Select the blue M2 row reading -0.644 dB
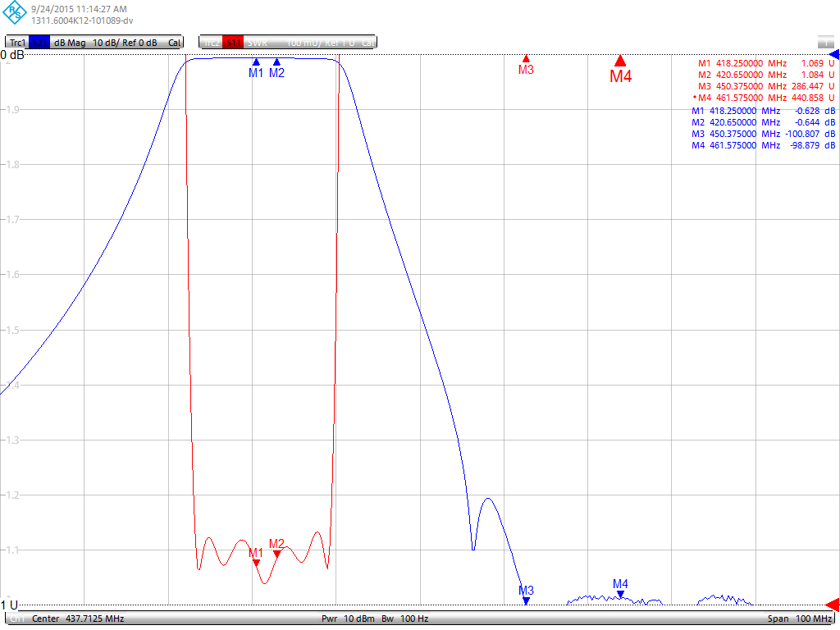 coord(764,123)
